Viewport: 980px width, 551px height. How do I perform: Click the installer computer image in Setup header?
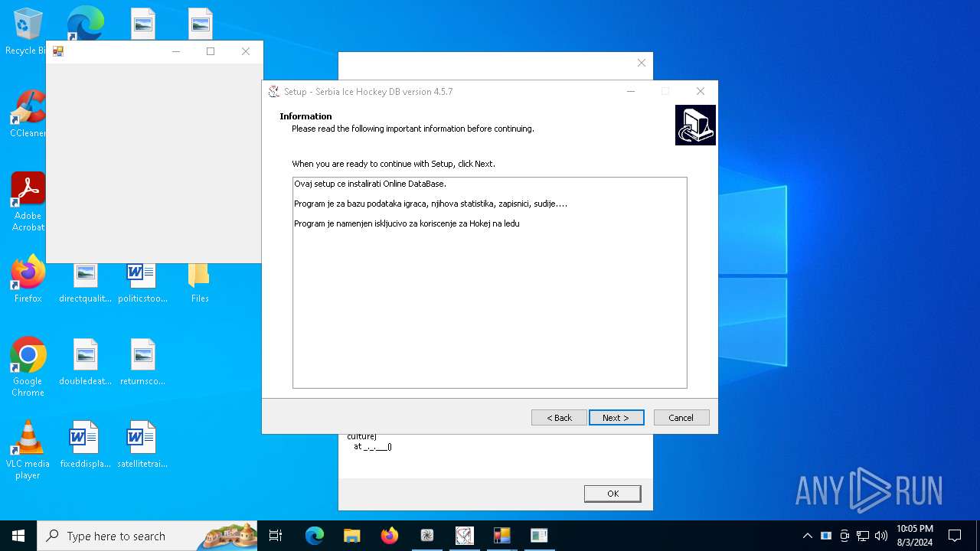click(x=695, y=125)
